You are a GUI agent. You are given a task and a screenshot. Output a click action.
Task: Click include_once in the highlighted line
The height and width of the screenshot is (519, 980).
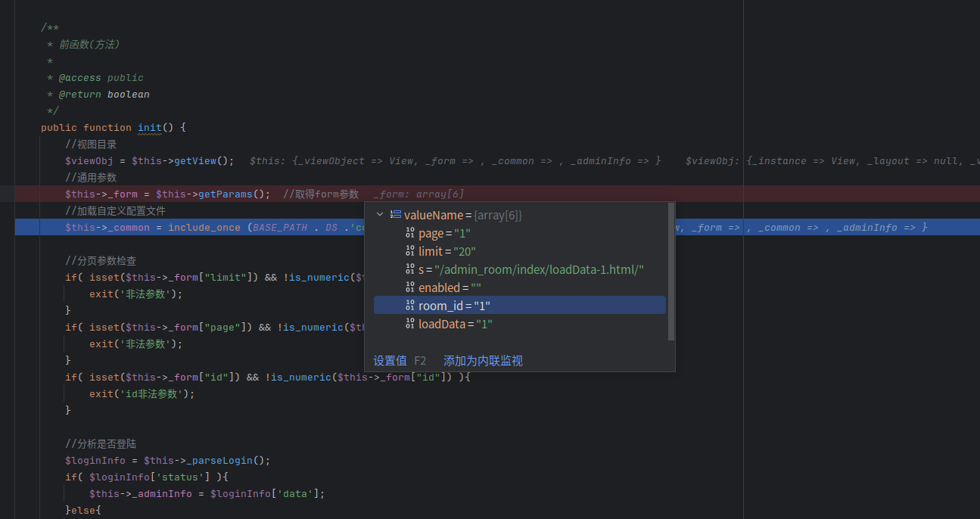204,227
